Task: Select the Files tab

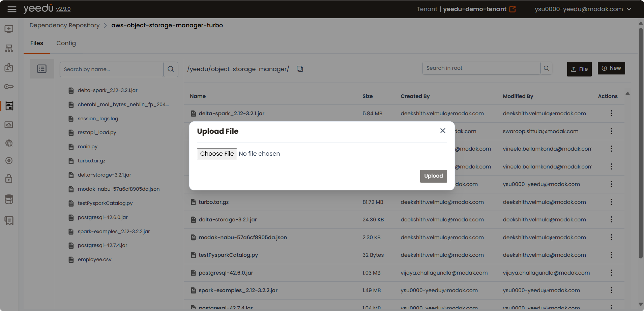Action: [37, 43]
